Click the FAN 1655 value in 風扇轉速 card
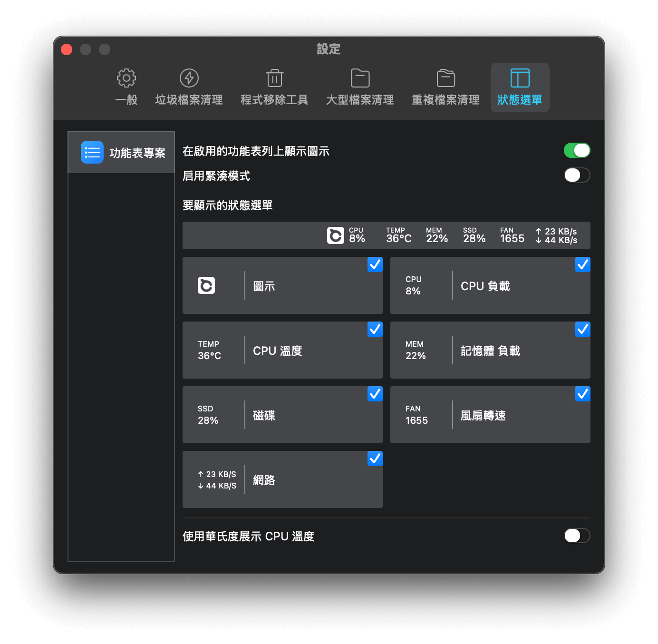Screen dimensions: 658x644 pos(416,415)
